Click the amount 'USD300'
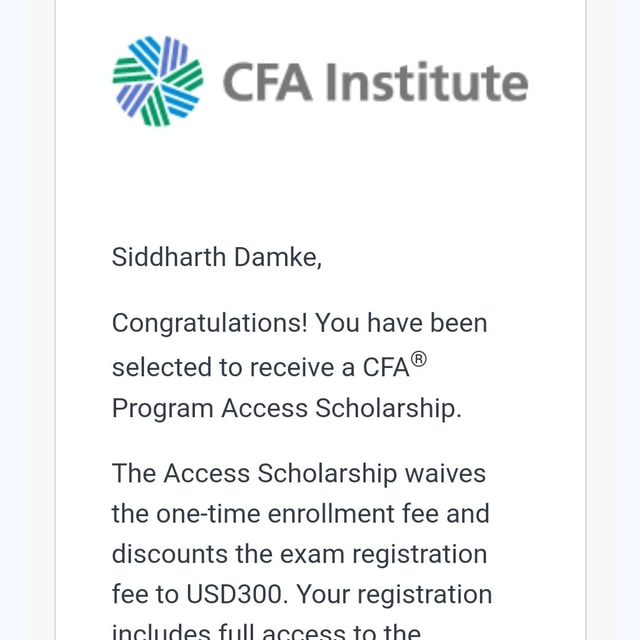The image size is (640, 640). [234, 594]
